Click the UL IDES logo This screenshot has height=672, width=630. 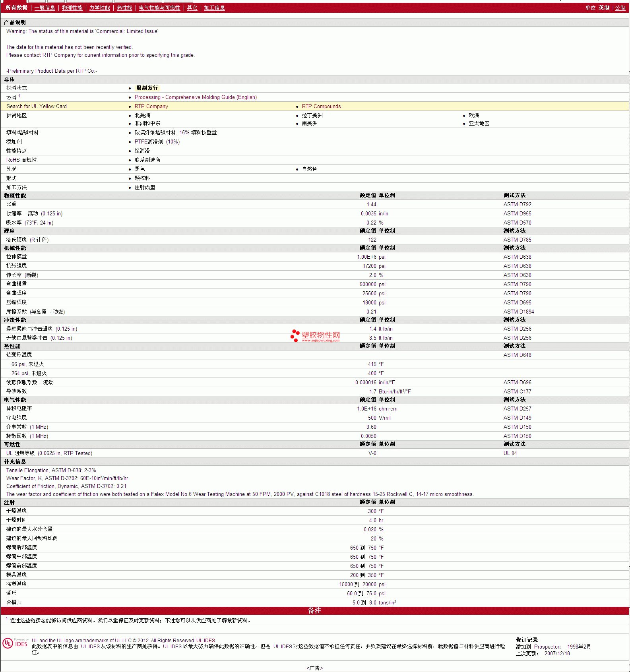tap(16, 643)
